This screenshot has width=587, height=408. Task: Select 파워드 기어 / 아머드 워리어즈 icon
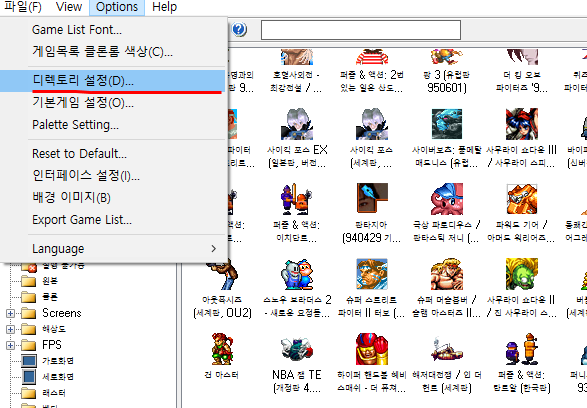(x=521, y=199)
